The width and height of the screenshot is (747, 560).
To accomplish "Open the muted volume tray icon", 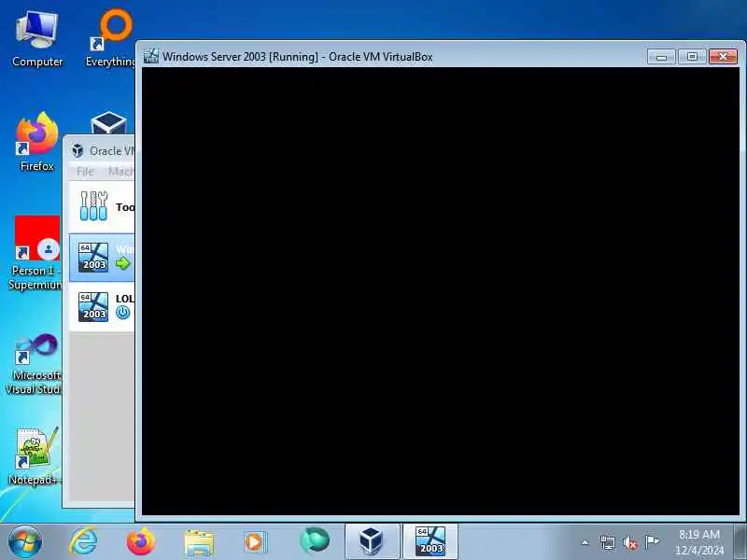I will 629,542.
